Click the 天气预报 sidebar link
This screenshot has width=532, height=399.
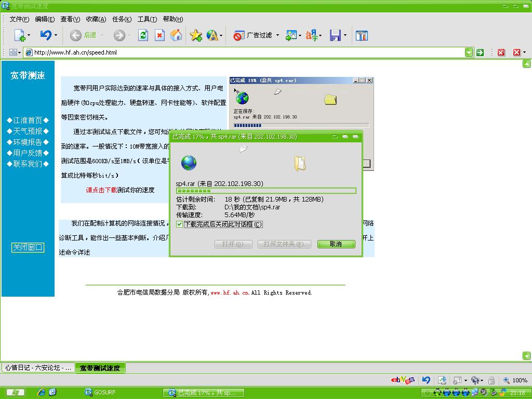28,131
